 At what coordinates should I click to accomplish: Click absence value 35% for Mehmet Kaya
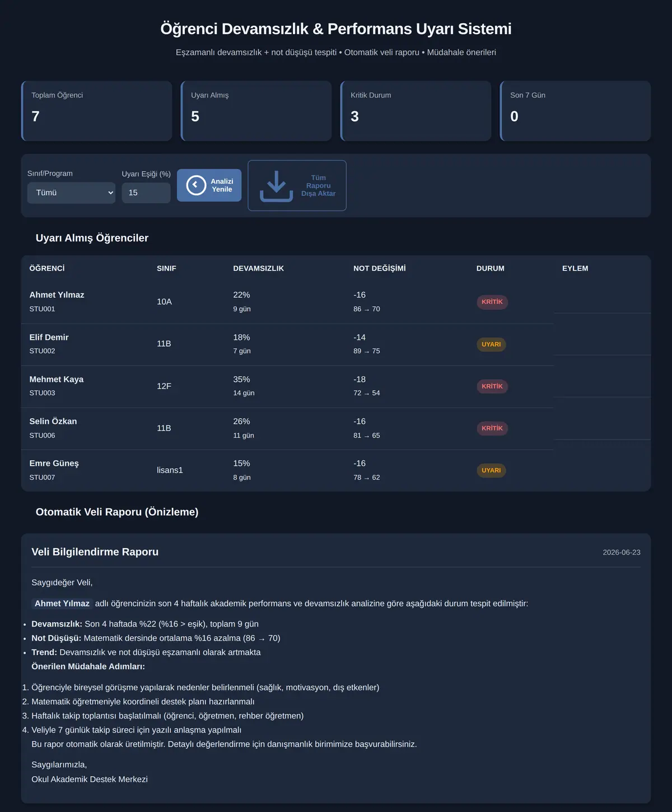(241, 380)
